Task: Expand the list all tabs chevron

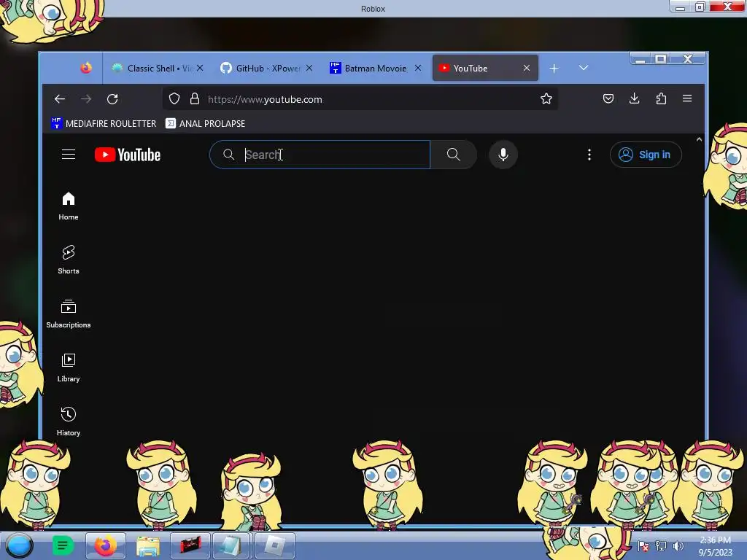Action: coord(583,68)
